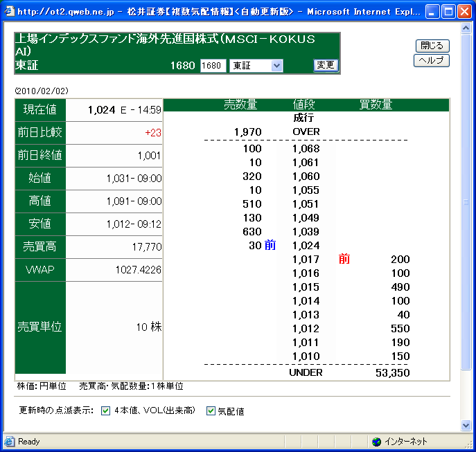
Task: Click the インターネット zone globe icon
Action: [x=376, y=442]
